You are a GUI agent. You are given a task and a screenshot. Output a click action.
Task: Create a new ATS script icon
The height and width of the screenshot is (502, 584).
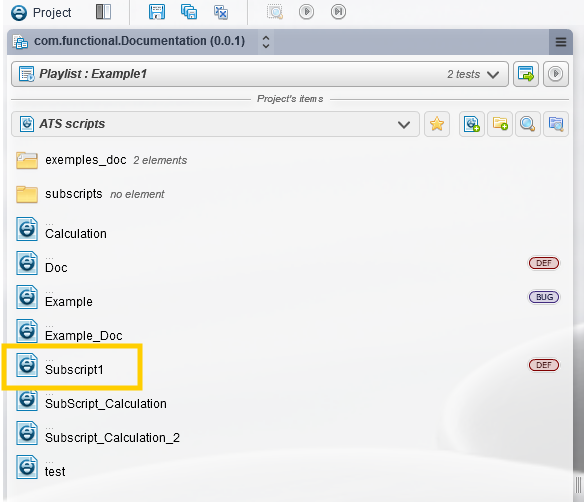coord(472,124)
